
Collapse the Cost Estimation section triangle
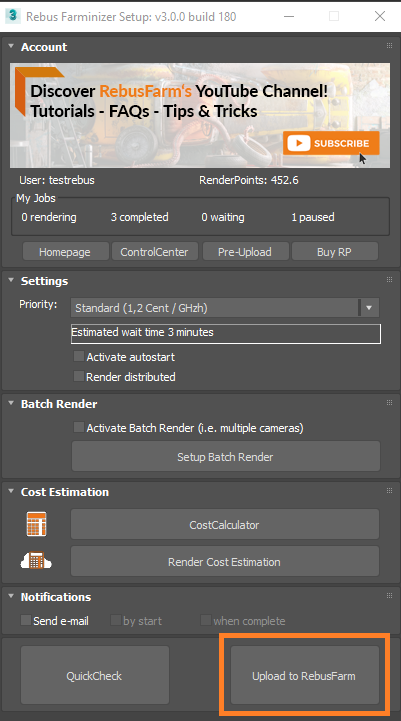[x=11, y=491]
